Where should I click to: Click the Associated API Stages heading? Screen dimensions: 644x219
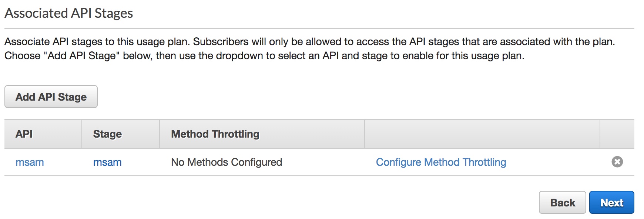click(x=69, y=13)
